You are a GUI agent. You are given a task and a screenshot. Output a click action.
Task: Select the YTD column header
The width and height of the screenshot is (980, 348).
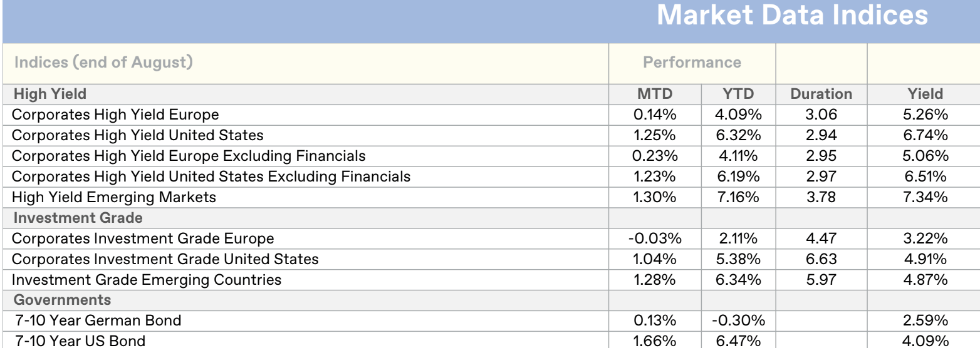[x=738, y=94]
